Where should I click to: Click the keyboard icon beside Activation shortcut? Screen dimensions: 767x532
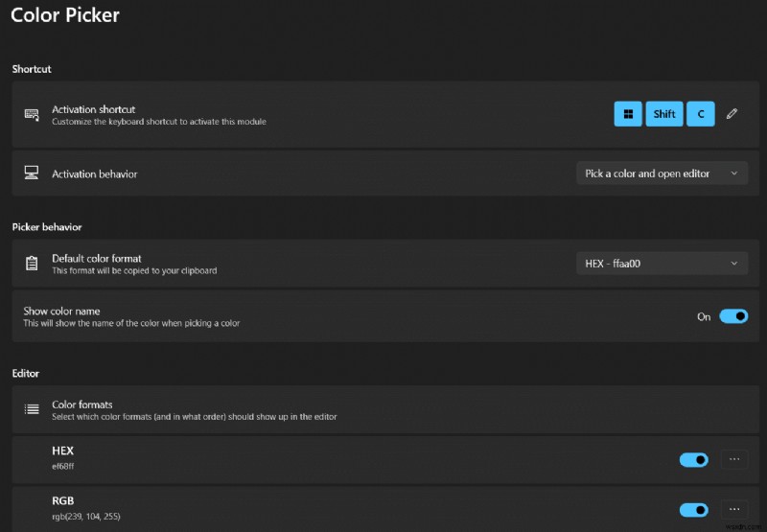(x=32, y=115)
